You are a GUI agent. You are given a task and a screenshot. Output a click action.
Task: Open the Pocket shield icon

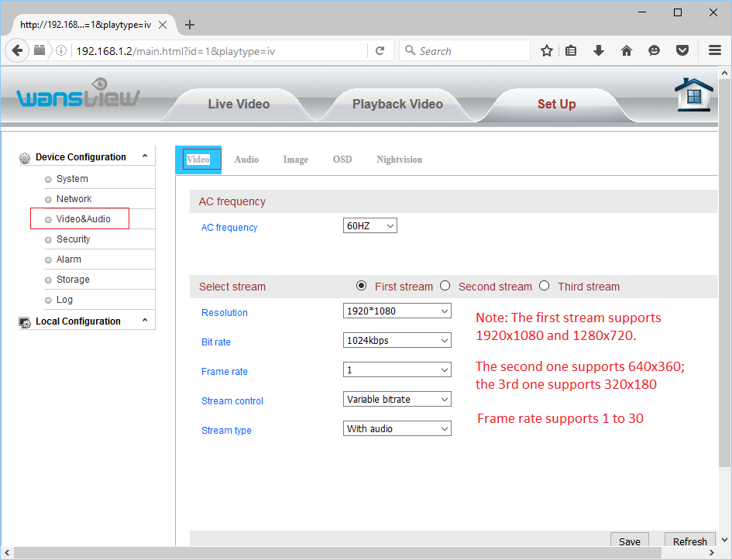click(682, 51)
